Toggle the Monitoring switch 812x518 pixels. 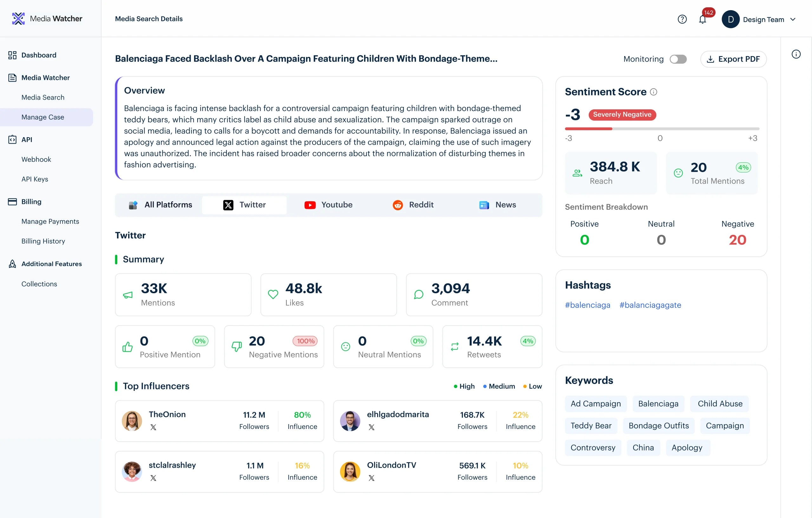click(x=678, y=59)
